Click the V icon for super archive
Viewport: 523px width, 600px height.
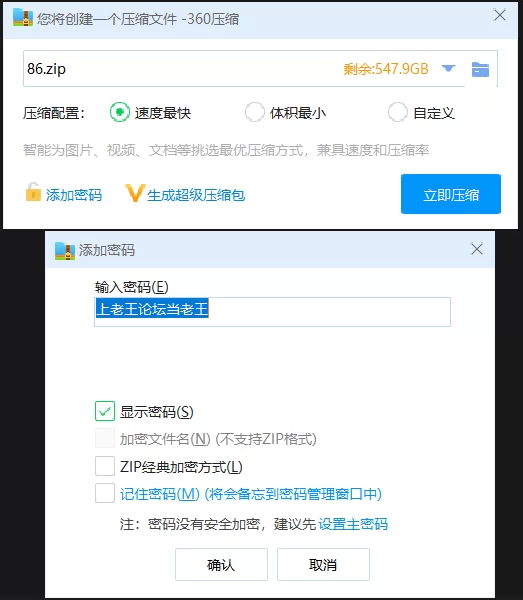135,193
